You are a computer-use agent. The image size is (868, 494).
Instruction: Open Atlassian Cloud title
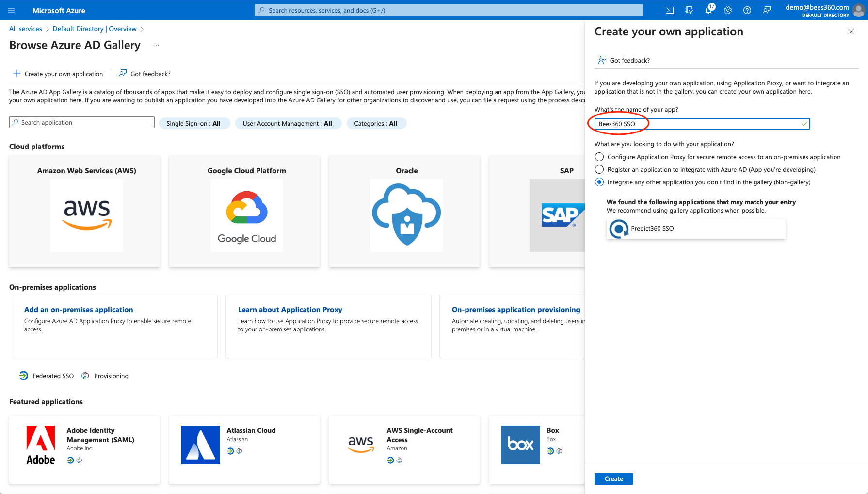[x=251, y=430]
